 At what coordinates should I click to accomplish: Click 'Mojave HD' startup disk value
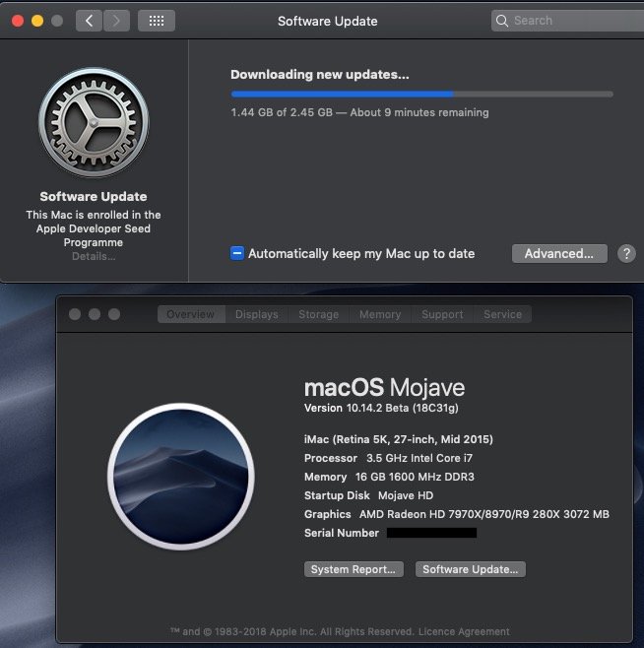coord(406,495)
